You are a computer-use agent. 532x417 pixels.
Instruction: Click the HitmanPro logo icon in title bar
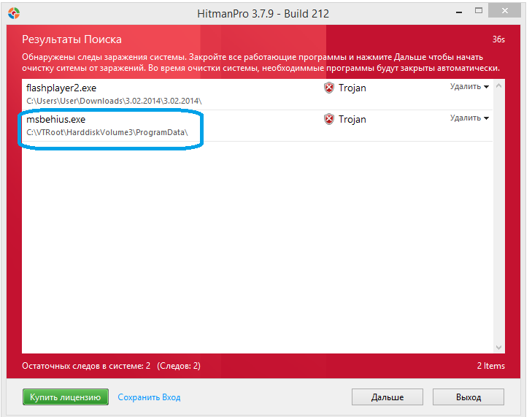14,14
